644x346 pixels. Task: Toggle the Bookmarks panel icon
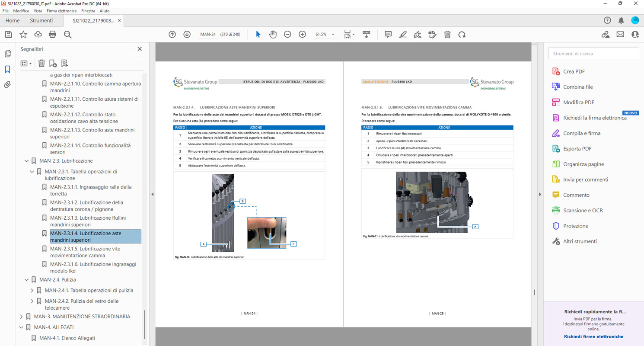click(8, 69)
